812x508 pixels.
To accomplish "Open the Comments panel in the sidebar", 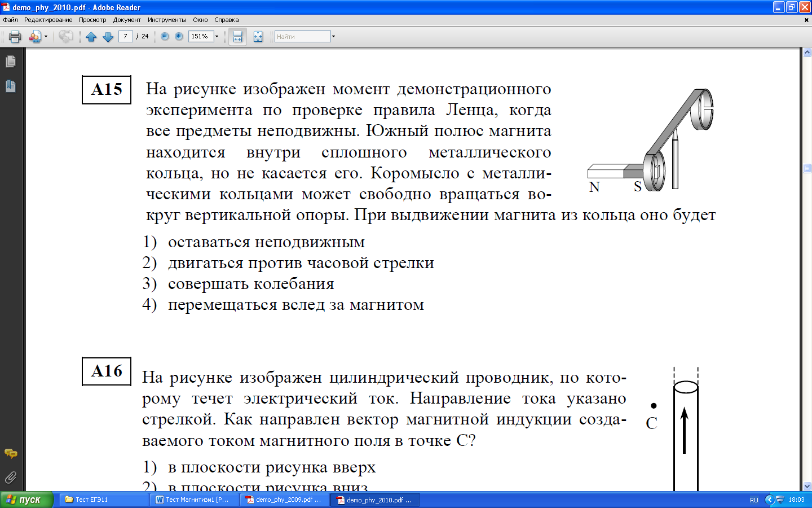I will click(x=11, y=453).
